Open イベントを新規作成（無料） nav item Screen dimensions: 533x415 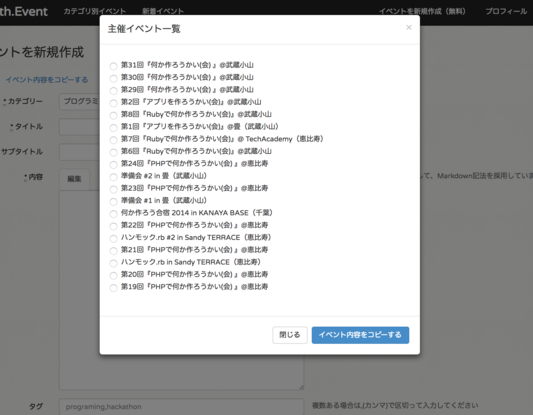pyautogui.click(x=422, y=11)
